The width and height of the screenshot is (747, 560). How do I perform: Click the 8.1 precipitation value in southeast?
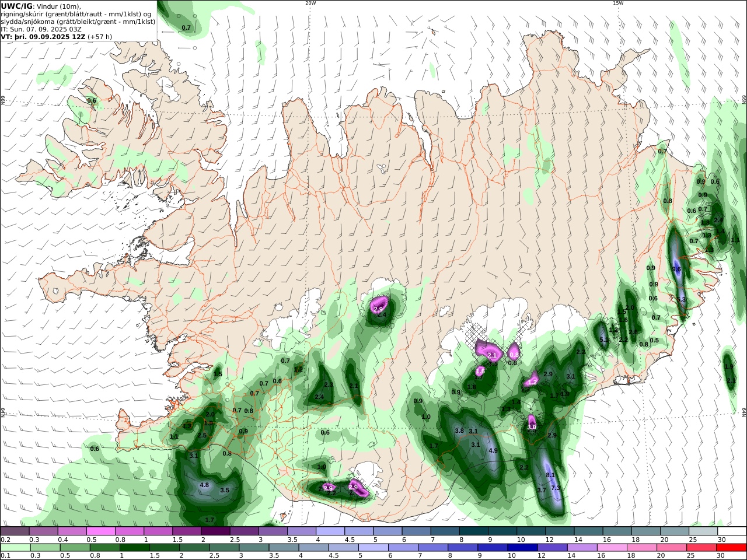(x=550, y=475)
